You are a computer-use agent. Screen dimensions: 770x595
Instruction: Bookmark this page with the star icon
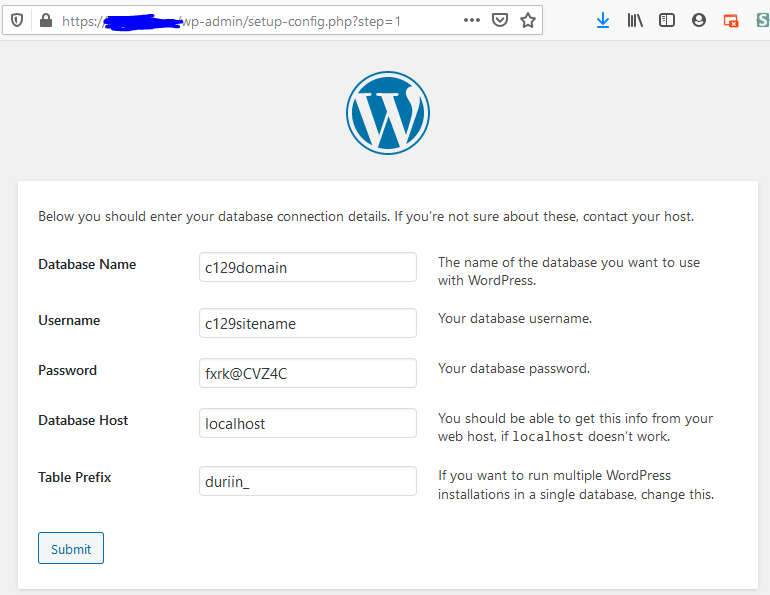click(528, 20)
